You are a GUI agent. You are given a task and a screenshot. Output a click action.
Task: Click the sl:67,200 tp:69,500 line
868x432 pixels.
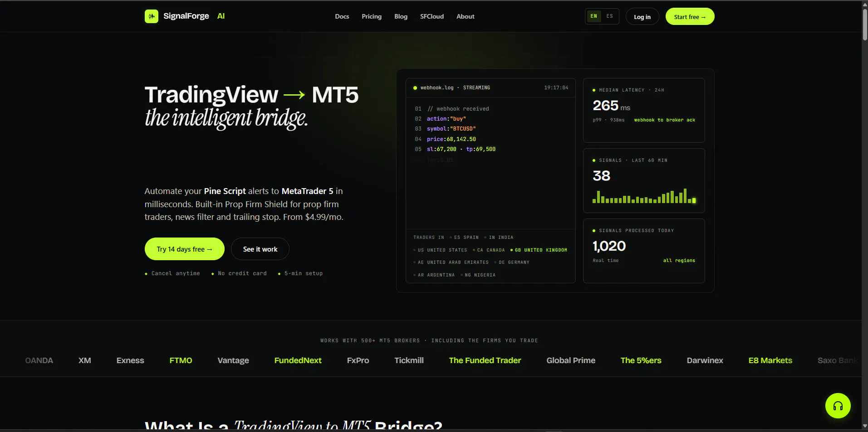click(x=461, y=149)
